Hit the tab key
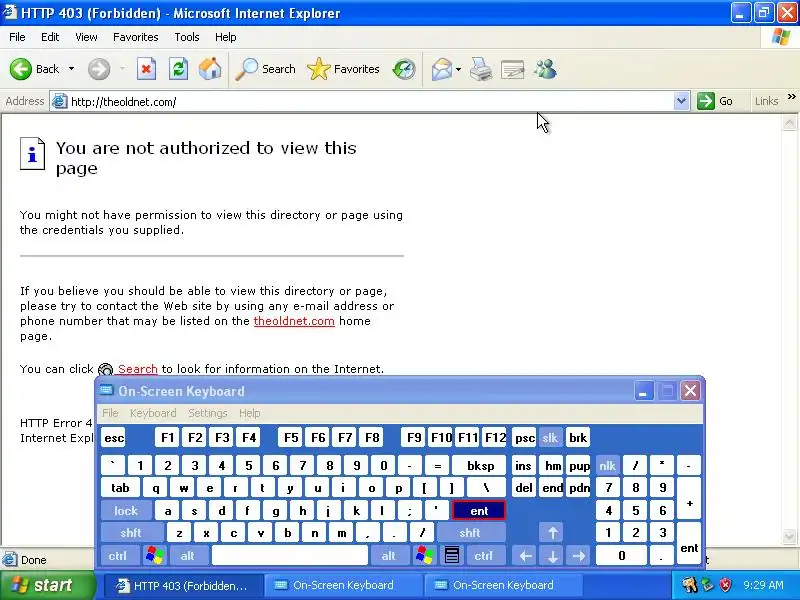The width and height of the screenshot is (800, 600). 120,488
